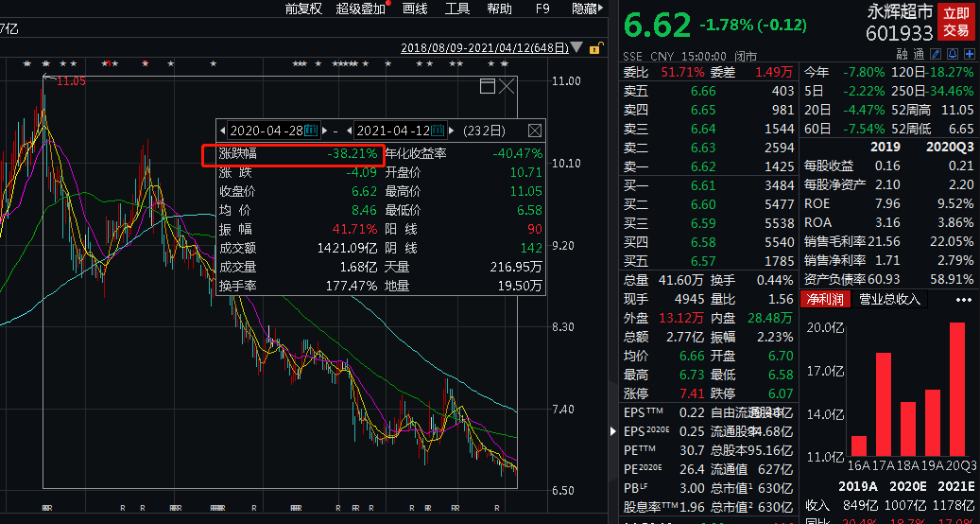Dismiss selection box with its X icon
The width and height of the screenshot is (980, 524).
pos(507,87)
